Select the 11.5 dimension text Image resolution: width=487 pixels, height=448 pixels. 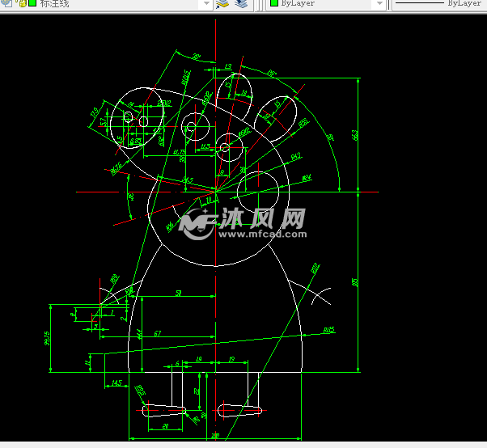(x=205, y=146)
